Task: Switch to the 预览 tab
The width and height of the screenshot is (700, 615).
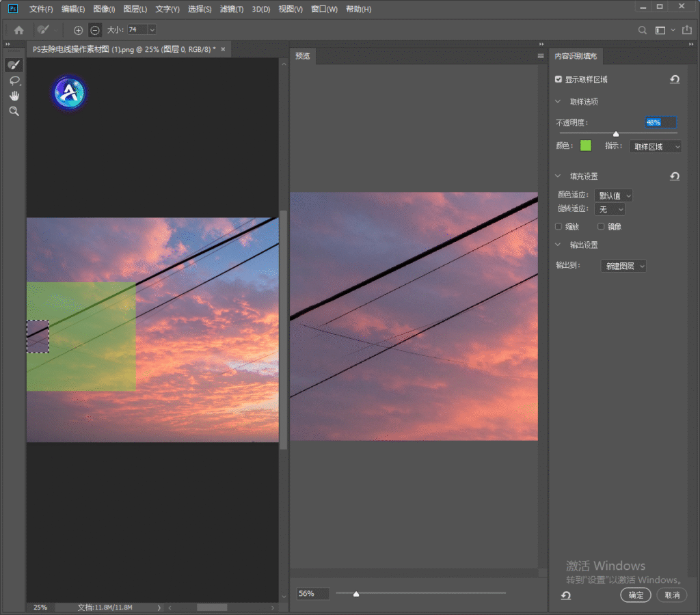Action: [x=303, y=56]
